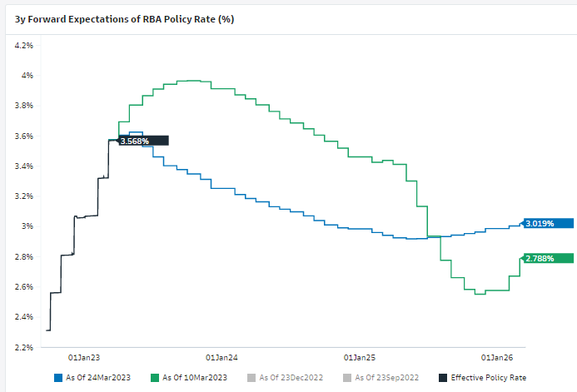Toggle the 'As Of 10Mar2023' legend label
Screen dimensions: 577x392
pos(193,377)
